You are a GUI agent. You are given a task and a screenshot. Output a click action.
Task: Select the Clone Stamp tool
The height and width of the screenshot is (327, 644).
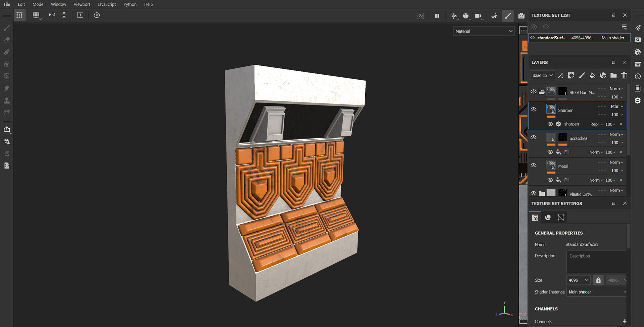click(x=7, y=100)
